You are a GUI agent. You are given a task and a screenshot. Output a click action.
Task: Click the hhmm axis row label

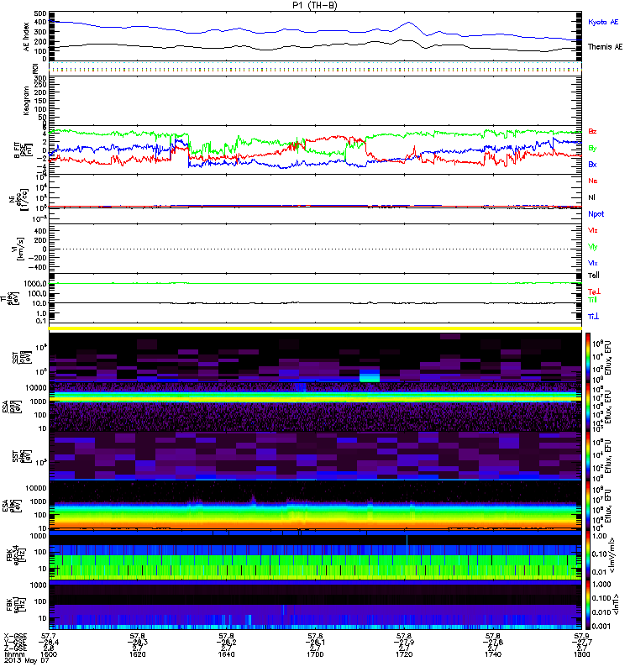click(x=13, y=654)
